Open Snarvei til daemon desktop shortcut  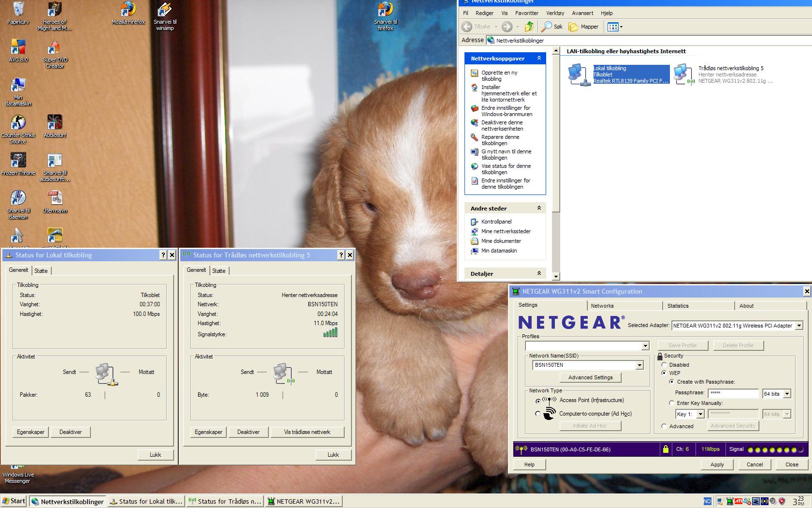tap(18, 205)
